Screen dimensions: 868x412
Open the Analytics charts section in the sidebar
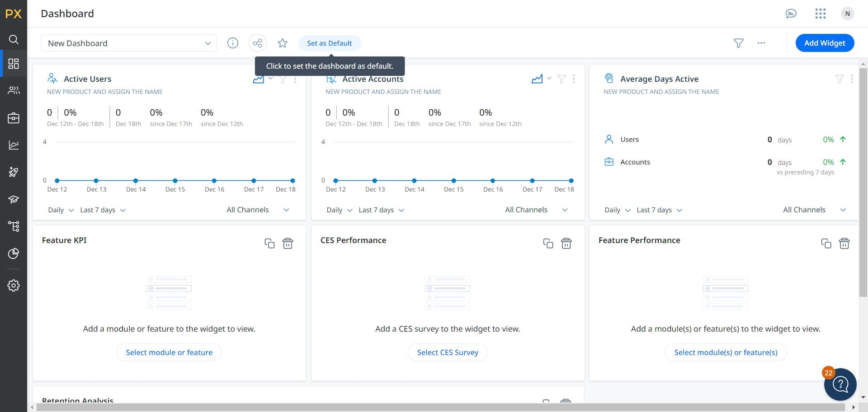pyautogui.click(x=13, y=145)
